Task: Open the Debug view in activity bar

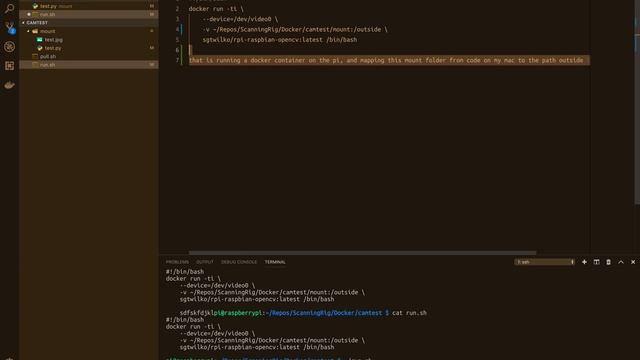Action: [9, 47]
